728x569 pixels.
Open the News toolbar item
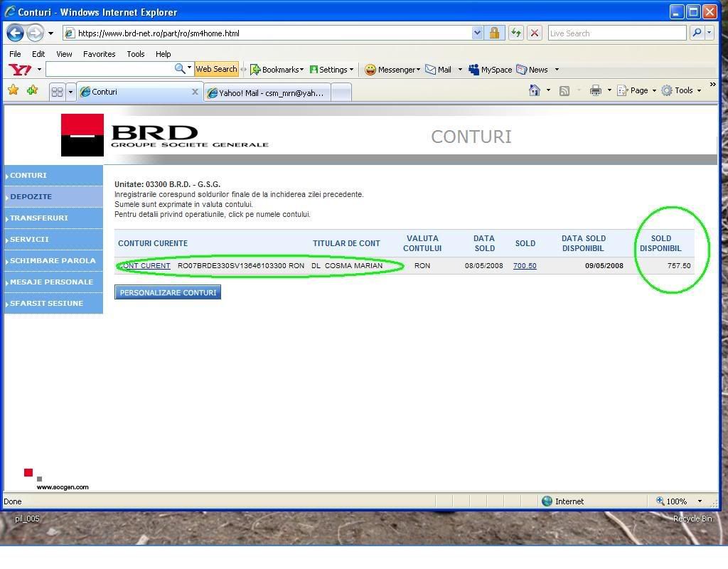[532, 70]
